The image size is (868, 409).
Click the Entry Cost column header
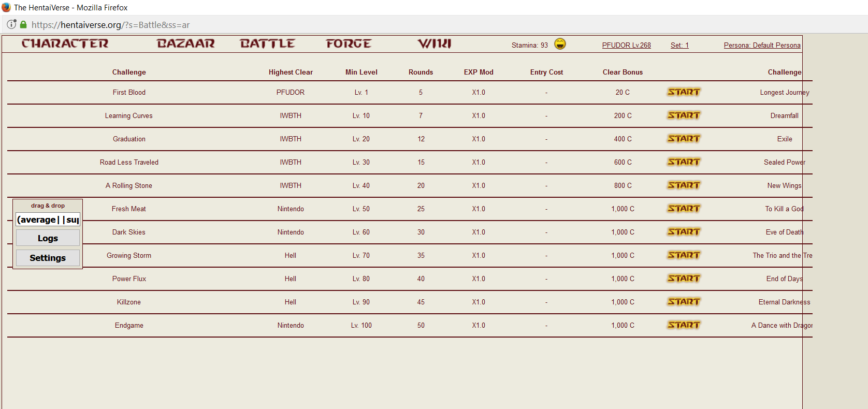pyautogui.click(x=546, y=72)
